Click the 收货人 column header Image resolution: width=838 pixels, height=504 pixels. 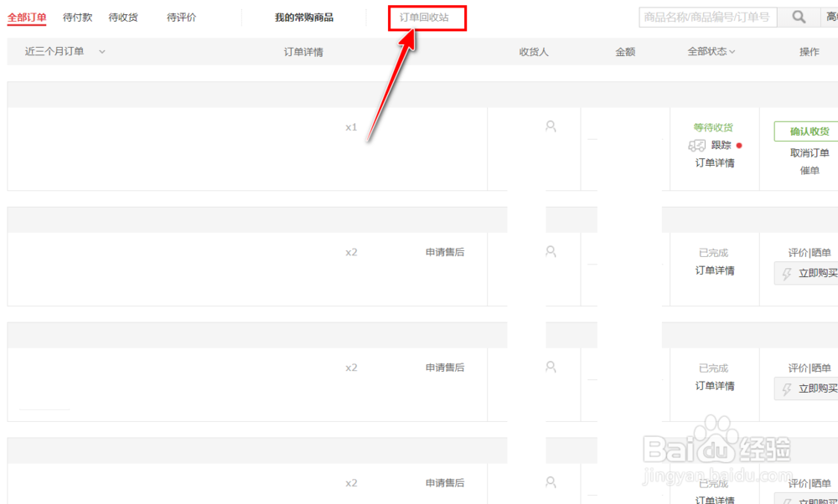coord(534,52)
